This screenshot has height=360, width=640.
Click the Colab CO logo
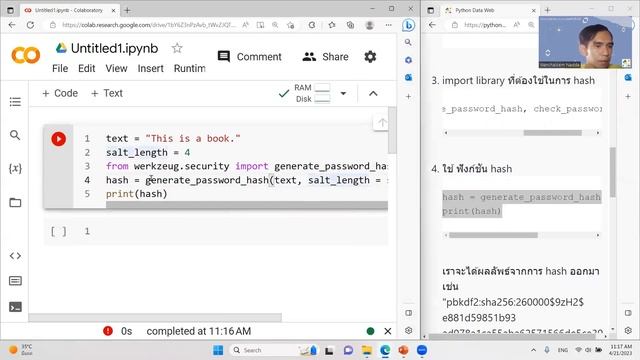(26, 56)
